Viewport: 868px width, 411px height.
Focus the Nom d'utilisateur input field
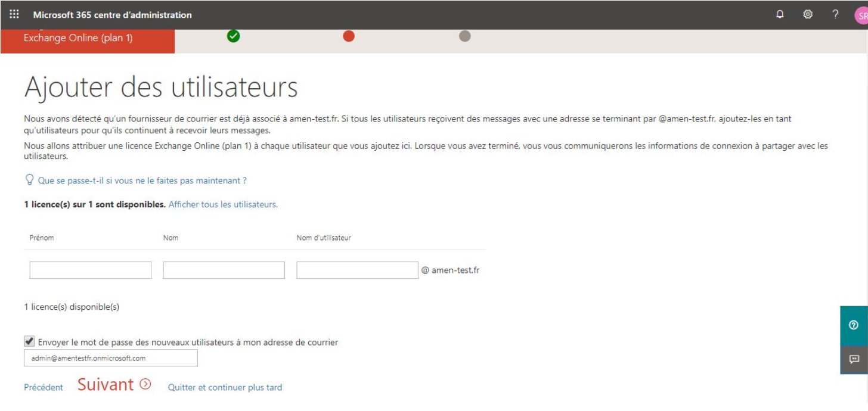click(358, 270)
